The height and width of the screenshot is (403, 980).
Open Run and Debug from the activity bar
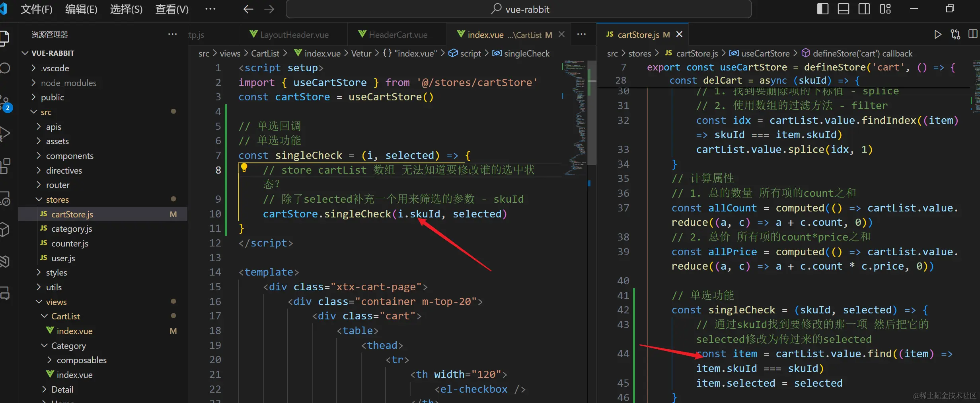(4, 134)
